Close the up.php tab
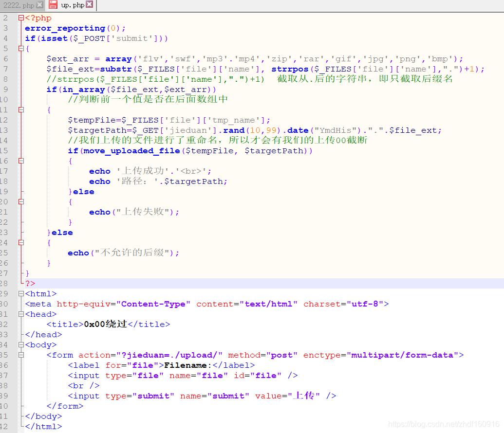 [89, 5]
